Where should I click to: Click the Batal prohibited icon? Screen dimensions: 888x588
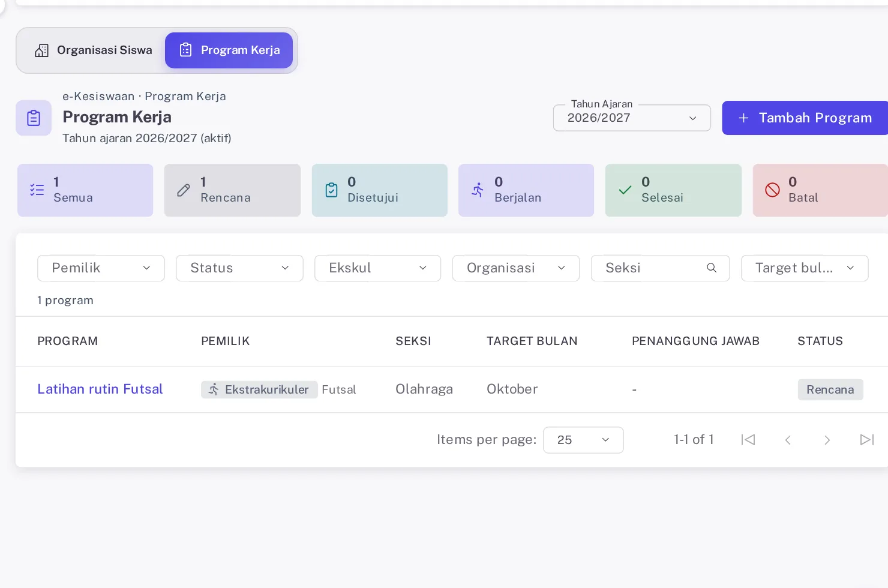click(772, 190)
